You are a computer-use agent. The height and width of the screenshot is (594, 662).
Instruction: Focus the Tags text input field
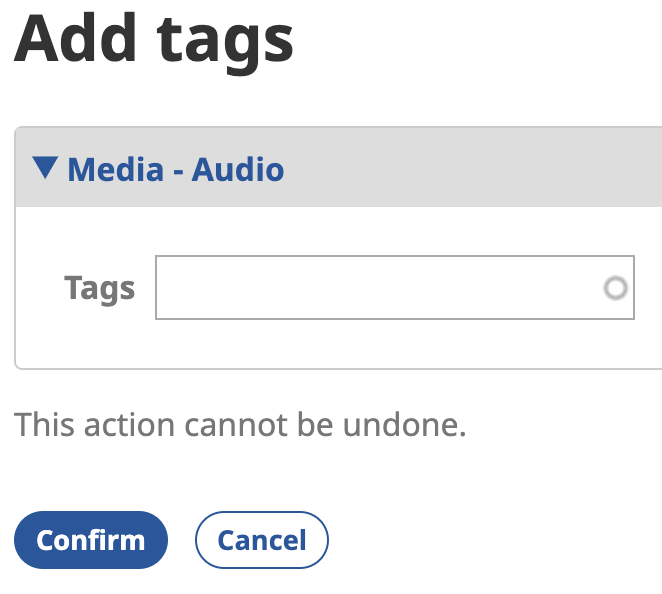[380, 288]
